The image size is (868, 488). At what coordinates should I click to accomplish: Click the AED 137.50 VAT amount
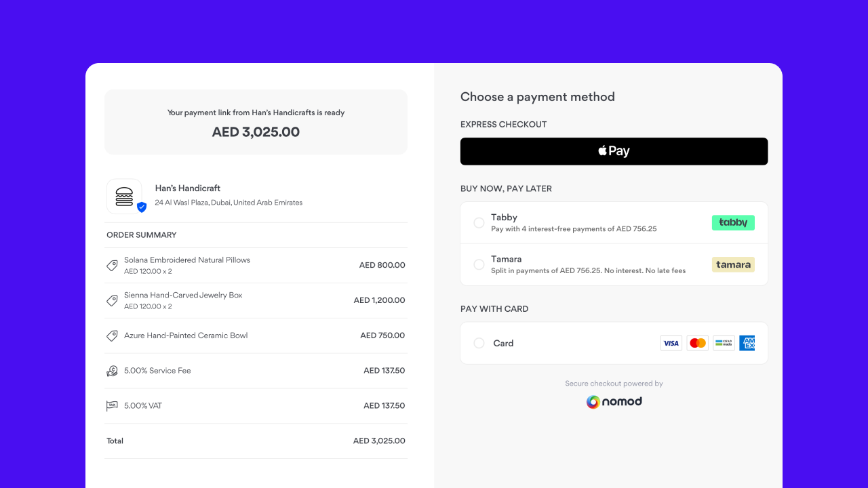(x=384, y=406)
